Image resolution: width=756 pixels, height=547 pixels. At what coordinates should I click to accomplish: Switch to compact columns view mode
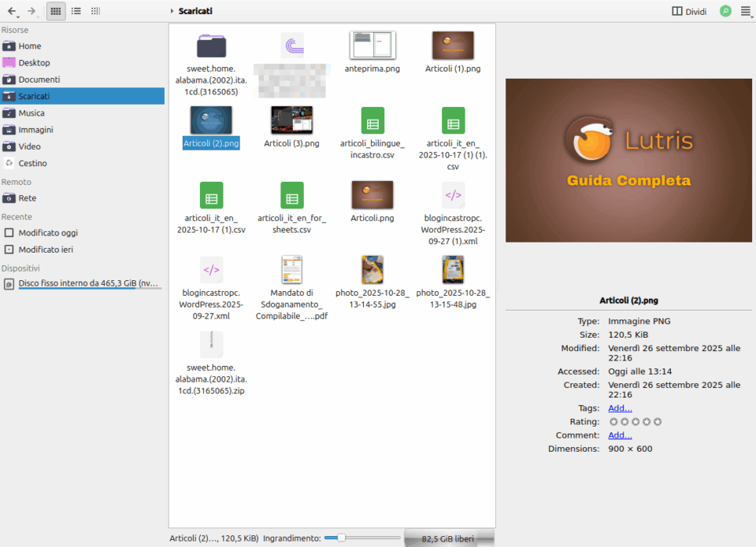(95, 10)
